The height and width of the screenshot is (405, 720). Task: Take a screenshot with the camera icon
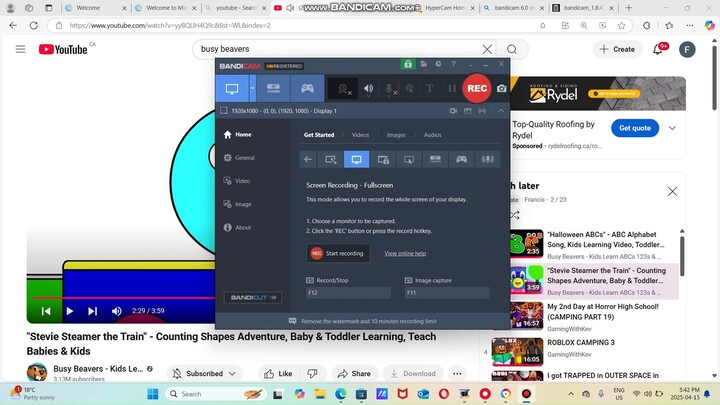click(x=501, y=88)
